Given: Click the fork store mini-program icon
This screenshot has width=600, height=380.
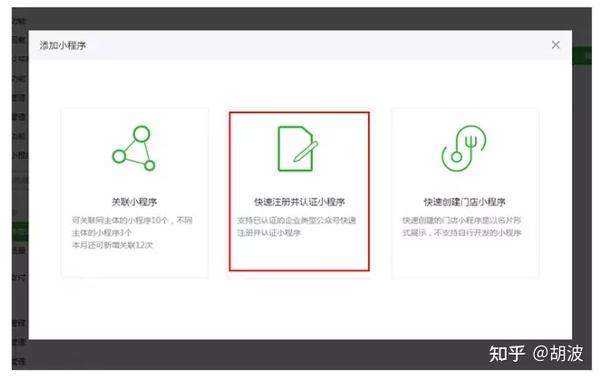Looking at the screenshot, I should pyautogui.click(x=464, y=148).
